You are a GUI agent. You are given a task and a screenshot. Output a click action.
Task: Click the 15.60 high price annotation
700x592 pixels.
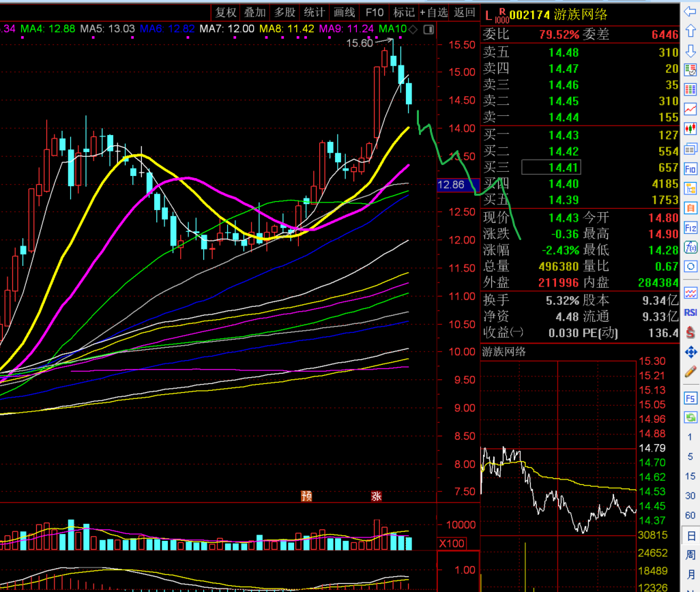click(360, 43)
